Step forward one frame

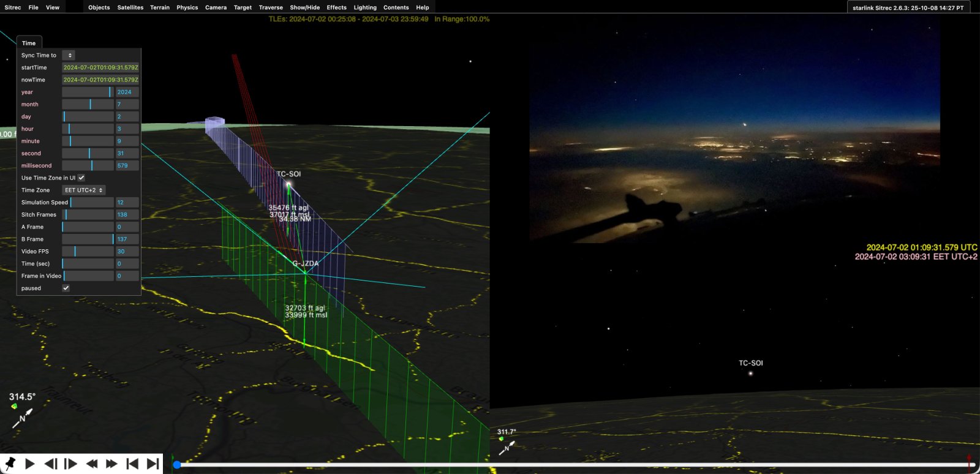click(71, 464)
